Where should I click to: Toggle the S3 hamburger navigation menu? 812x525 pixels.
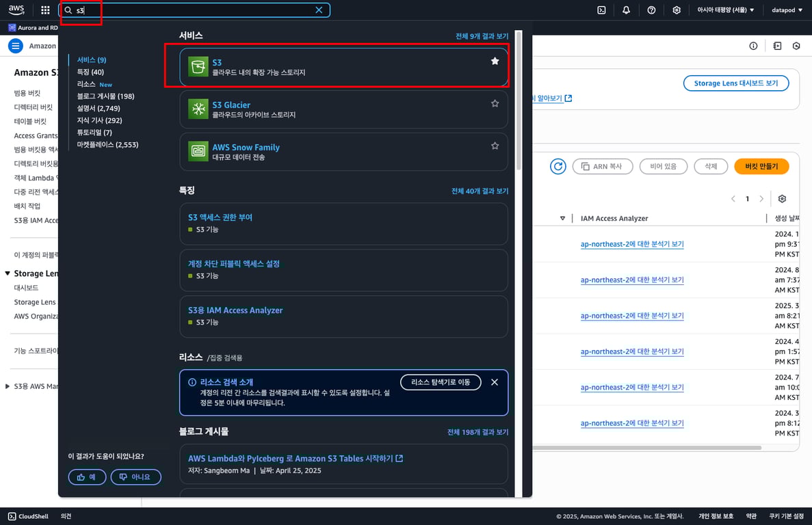[16, 46]
